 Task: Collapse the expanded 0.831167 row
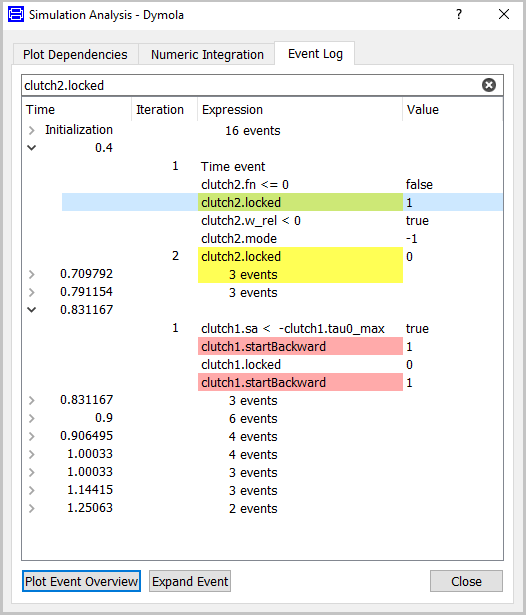[32, 310]
